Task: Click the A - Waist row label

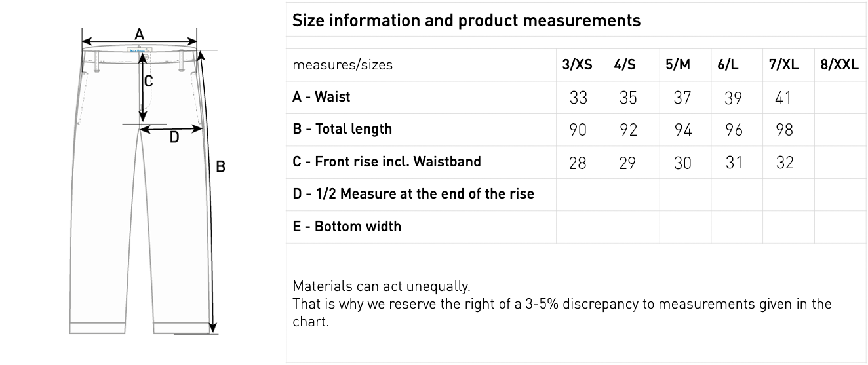Action: 321,97
